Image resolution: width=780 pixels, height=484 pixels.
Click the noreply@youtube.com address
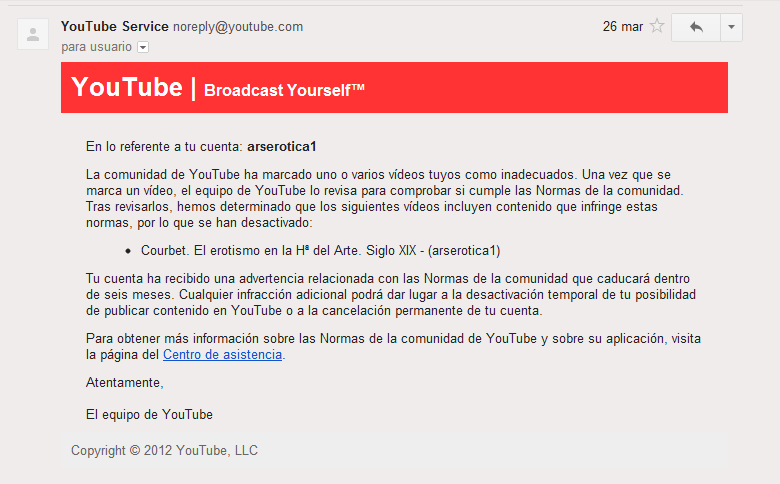238,27
